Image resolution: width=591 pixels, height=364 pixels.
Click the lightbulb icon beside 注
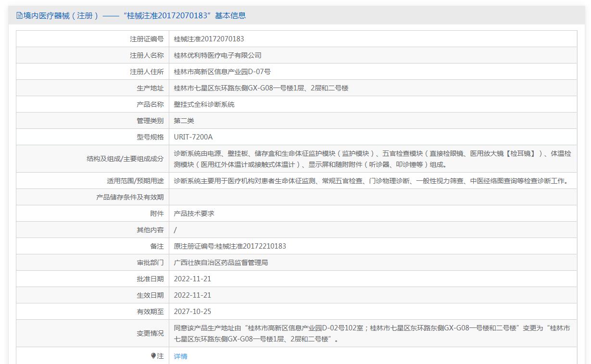coord(153,356)
